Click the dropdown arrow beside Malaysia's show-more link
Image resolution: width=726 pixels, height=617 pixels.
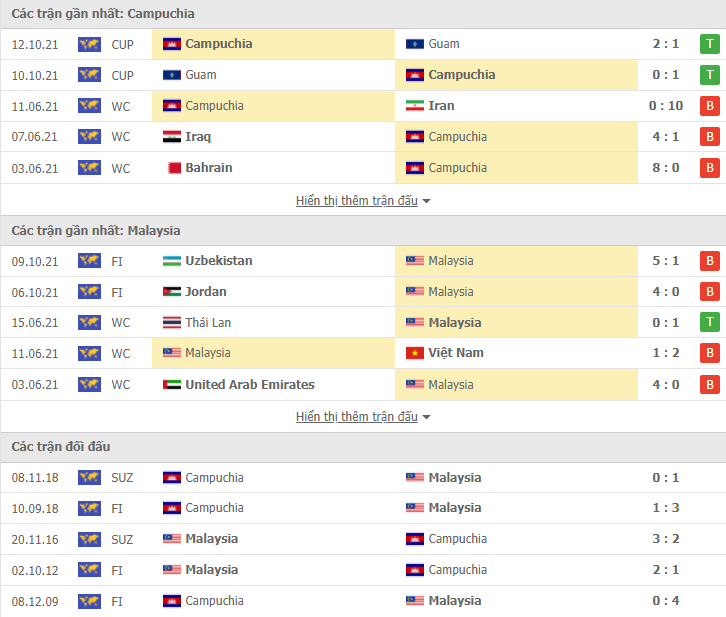(x=426, y=418)
